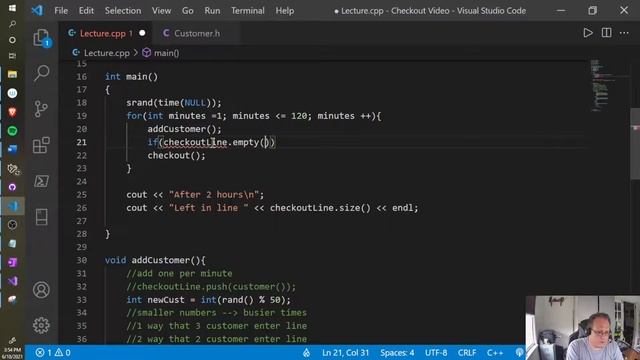Click the //add one per minute comment
This screenshot has height=360, width=640.
point(179,273)
